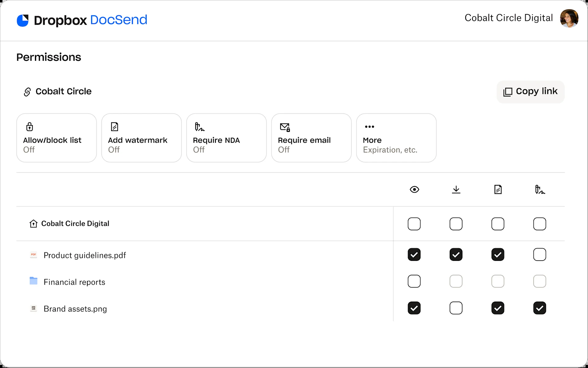Click the Permissions heading
Image resolution: width=588 pixels, height=368 pixels.
49,57
